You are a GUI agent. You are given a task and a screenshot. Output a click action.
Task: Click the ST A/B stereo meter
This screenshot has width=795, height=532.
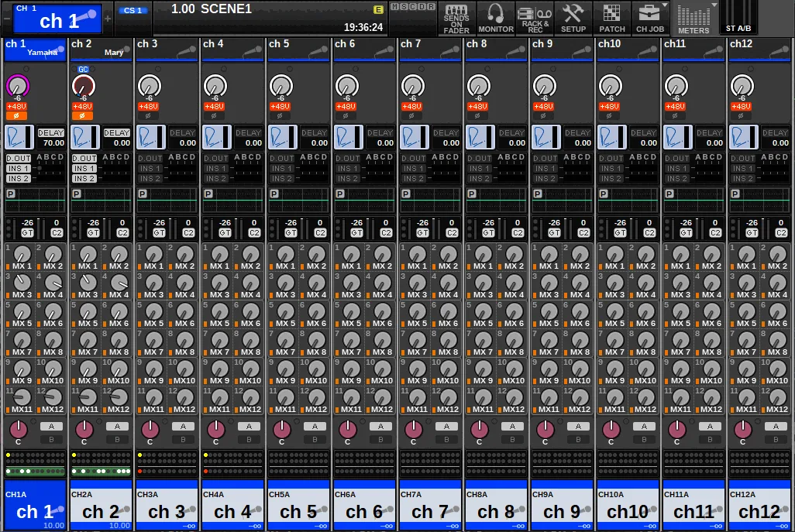738,19
